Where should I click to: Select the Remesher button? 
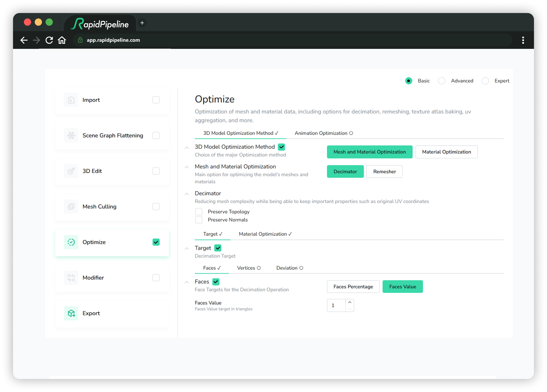pos(384,172)
